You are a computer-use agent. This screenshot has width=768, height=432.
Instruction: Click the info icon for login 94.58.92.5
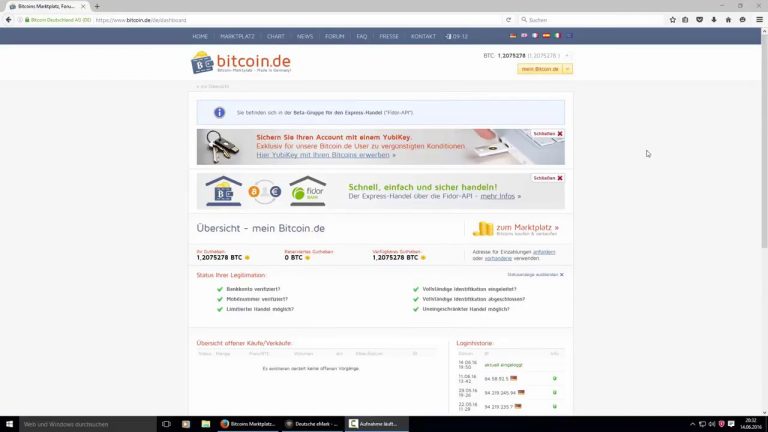554,379
